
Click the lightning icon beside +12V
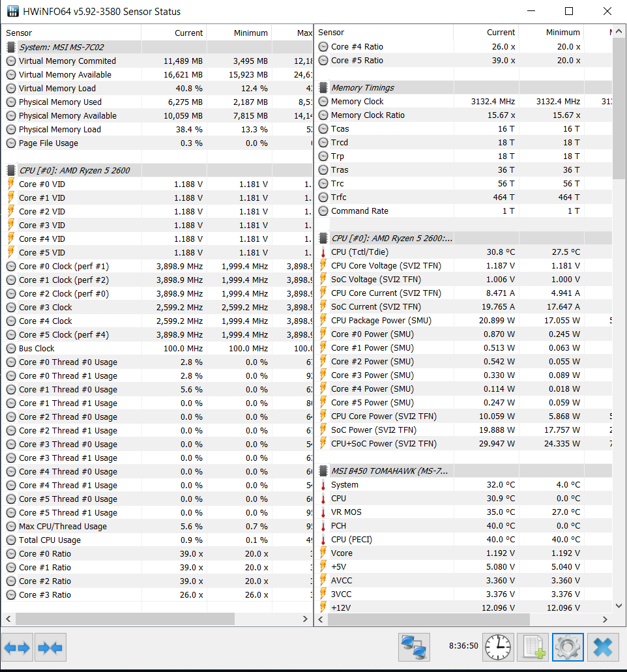click(x=323, y=607)
